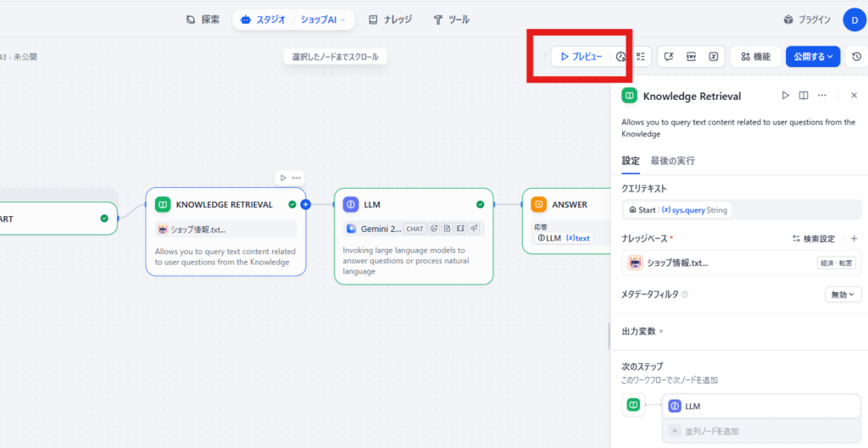
Task: Click the ENV environment variables icon
Action: click(692, 57)
